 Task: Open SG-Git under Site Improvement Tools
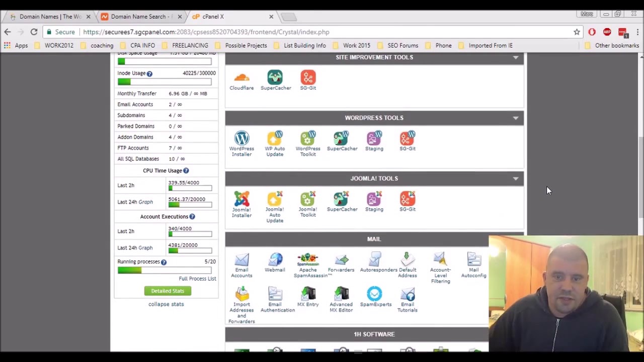tap(308, 81)
